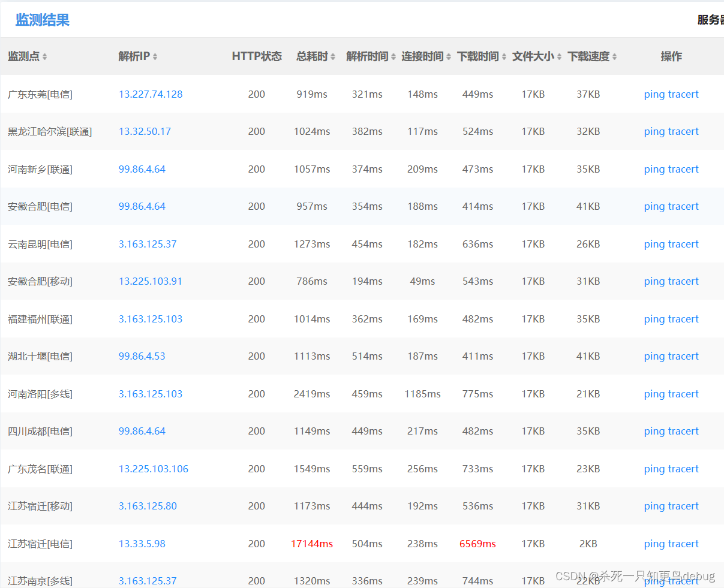Sort by 文件大小 column sort icon
This screenshot has width=724, height=588.
point(559,56)
